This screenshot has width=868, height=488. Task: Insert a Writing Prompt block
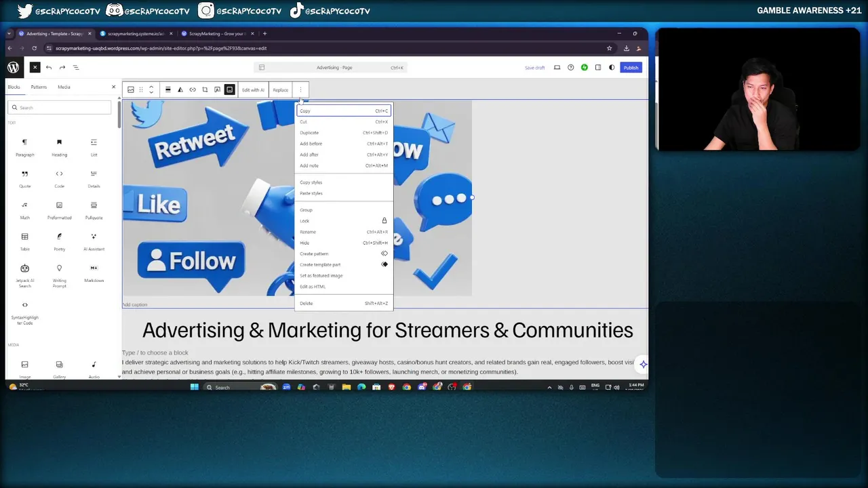tap(59, 275)
